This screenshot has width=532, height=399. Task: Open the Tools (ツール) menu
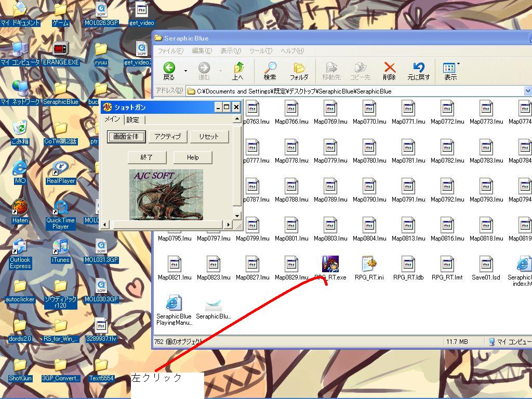pos(261,51)
